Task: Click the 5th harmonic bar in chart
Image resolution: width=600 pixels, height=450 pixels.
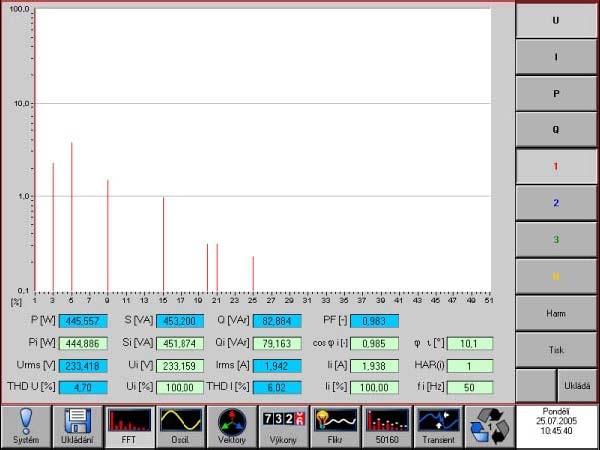Action: click(x=72, y=217)
